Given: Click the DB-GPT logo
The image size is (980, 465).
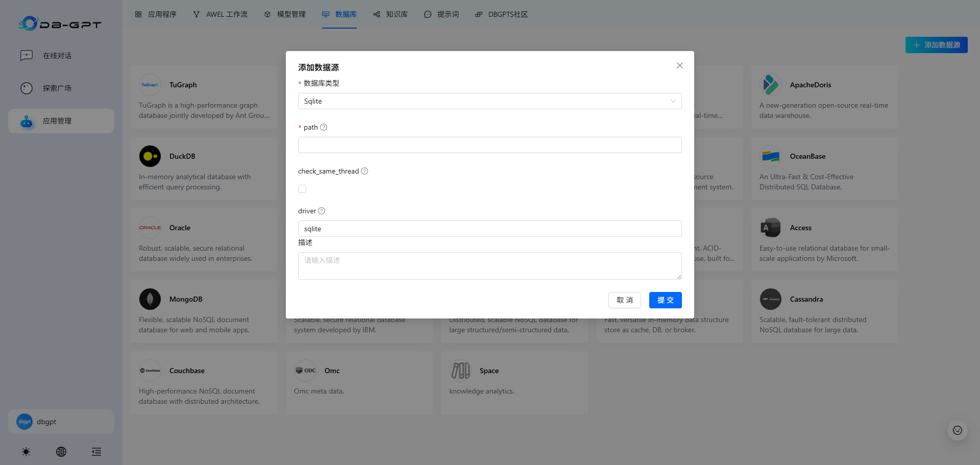Looking at the screenshot, I should click(x=61, y=23).
